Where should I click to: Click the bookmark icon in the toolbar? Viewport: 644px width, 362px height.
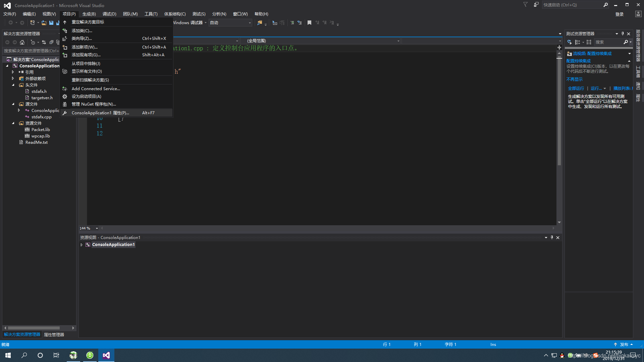pos(309,23)
